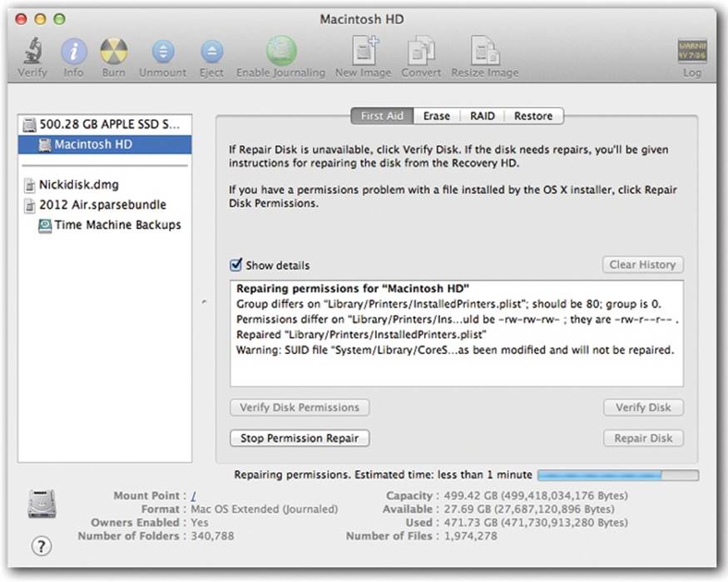The width and height of the screenshot is (728, 582).
Task: Click the Eject toolbar icon
Action: tap(211, 51)
